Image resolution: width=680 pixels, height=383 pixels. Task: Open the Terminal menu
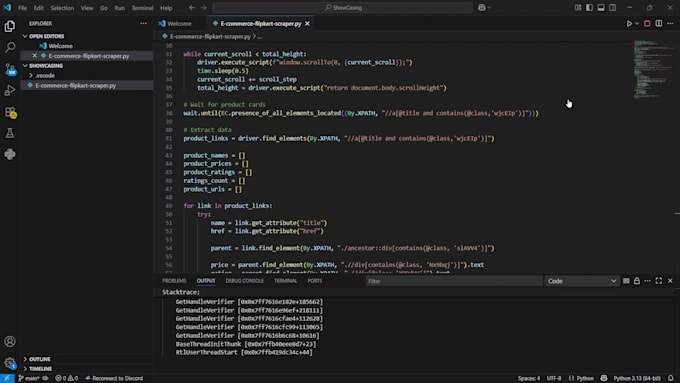click(x=142, y=8)
